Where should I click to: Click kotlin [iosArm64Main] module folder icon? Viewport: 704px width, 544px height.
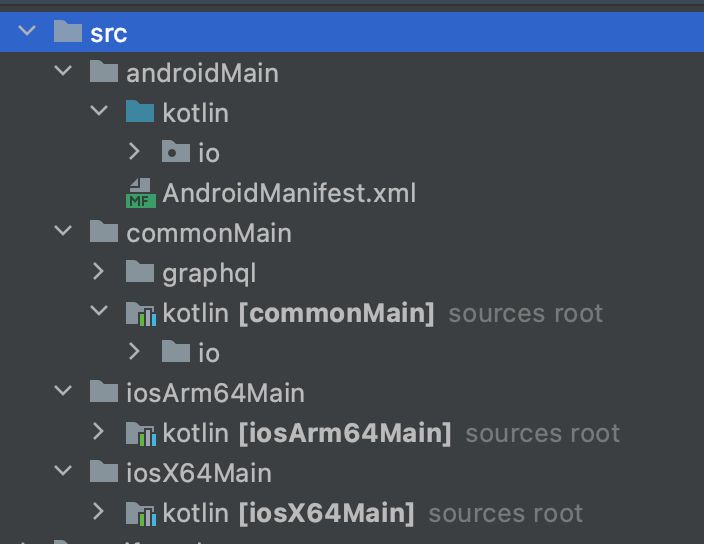pos(141,434)
